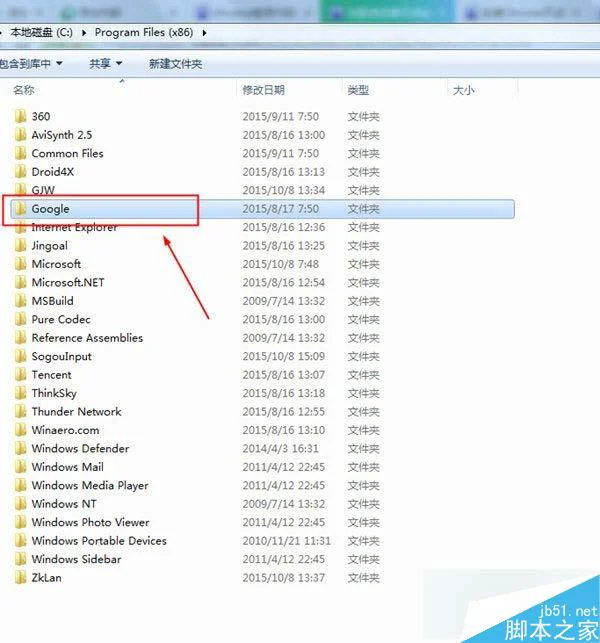Select the Winaero.com name text
This screenshot has height=643, width=600.
[66, 430]
